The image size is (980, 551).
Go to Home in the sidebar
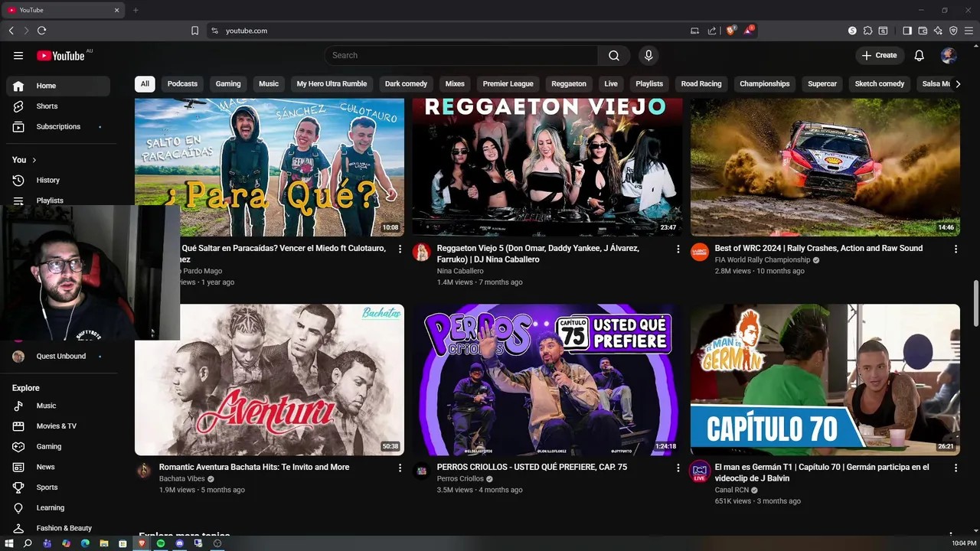(58, 86)
